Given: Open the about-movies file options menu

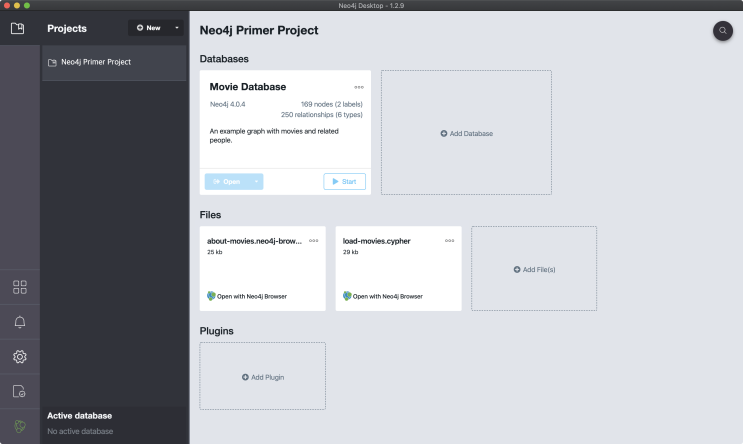Looking at the screenshot, I should pos(313,241).
